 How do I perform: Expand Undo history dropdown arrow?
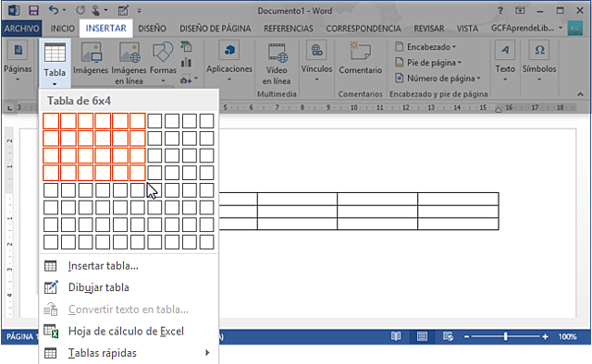(64, 10)
